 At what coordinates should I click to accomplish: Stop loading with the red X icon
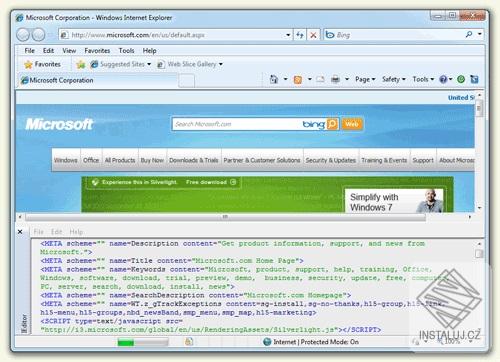pos(313,35)
